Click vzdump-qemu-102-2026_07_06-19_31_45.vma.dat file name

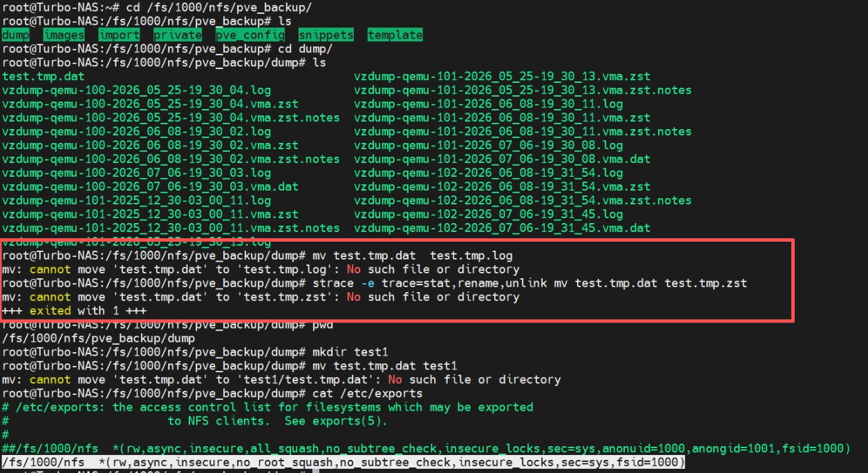coord(502,228)
